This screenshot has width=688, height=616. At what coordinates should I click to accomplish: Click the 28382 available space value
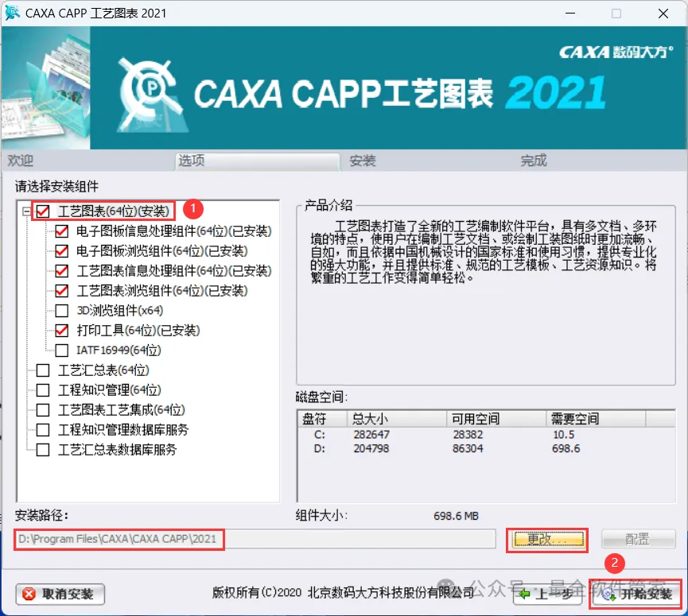click(x=468, y=435)
